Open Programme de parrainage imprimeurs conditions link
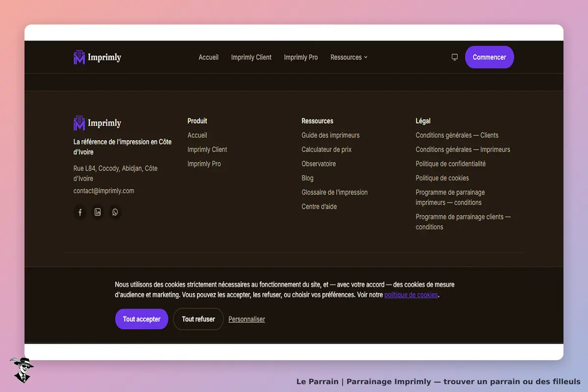Image resolution: width=588 pixels, height=392 pixels. tap(450, 197)
